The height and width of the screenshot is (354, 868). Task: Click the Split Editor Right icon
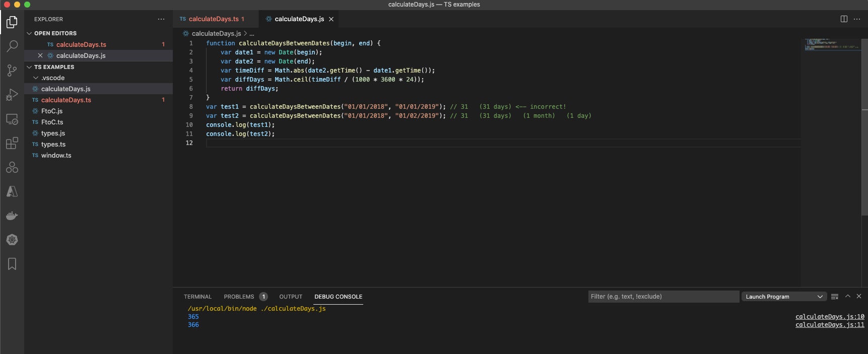pos(844,19)
